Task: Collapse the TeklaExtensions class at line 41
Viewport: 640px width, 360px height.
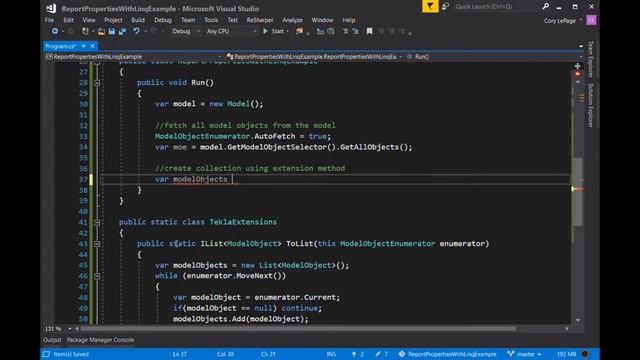Action: 97,222
